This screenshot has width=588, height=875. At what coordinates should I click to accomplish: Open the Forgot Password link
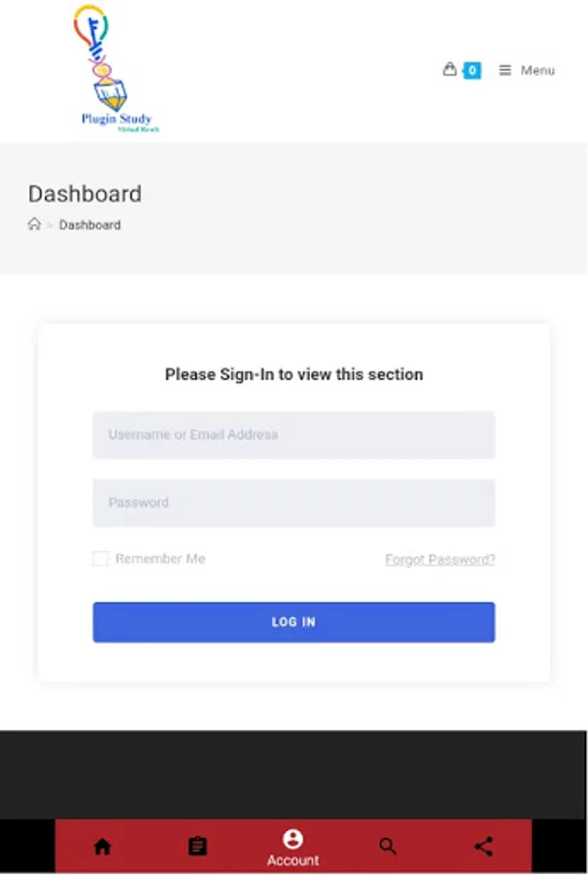(440, 560)
